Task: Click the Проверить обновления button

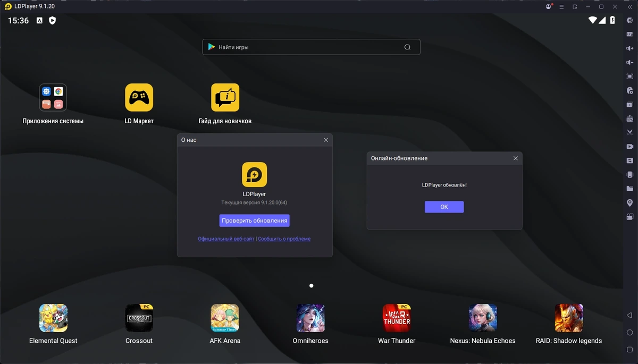Action: tap(254, 221)
